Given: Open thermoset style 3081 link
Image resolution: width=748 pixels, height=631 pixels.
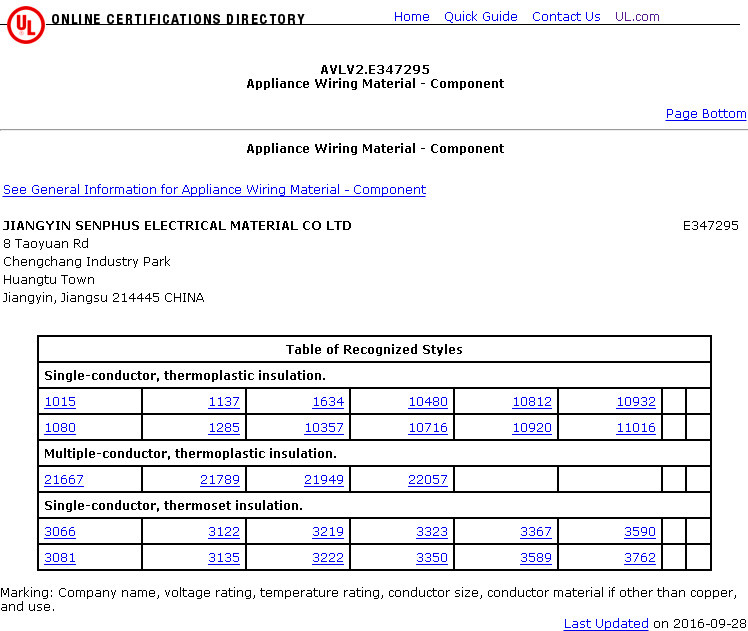Looking at the screenshot, I should [x=60, y=558].
